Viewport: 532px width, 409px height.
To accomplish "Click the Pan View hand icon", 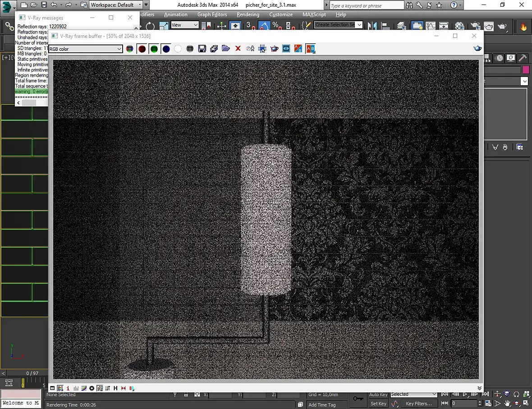I will 507,403.
